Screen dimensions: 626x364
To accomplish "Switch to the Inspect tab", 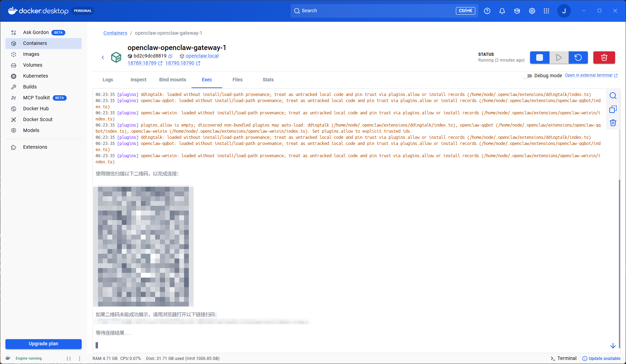I will (x=138, y=80).
